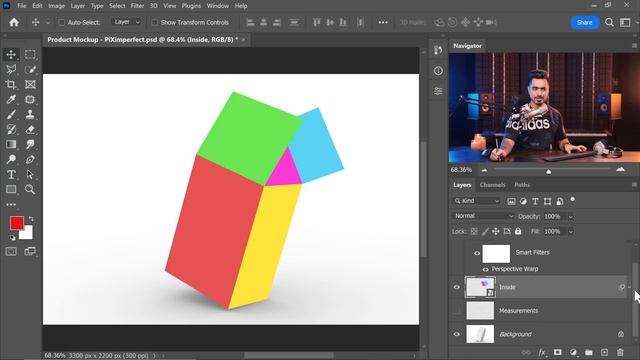Open more alignment options ellipsis

pos(383,22)
